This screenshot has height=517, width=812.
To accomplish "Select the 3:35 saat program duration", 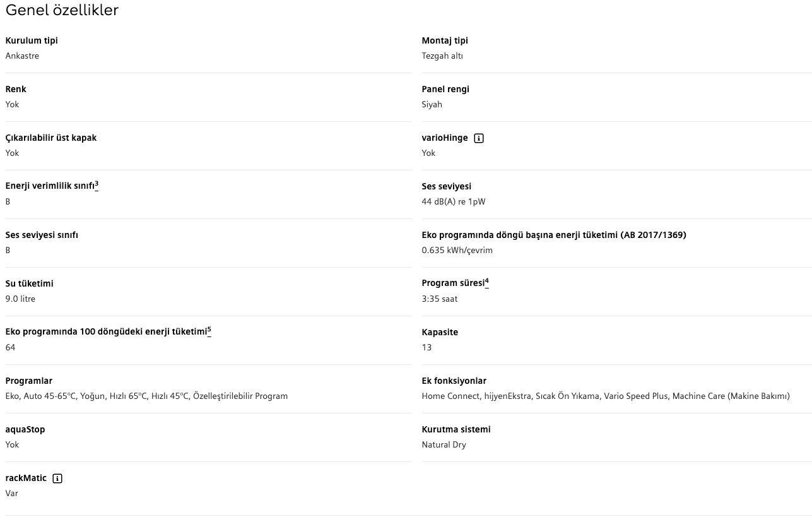I will [x=439, y=299].
